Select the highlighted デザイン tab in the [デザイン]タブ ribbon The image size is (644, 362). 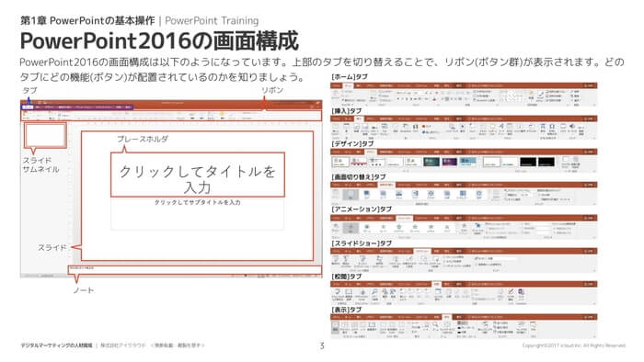[370, 152]
